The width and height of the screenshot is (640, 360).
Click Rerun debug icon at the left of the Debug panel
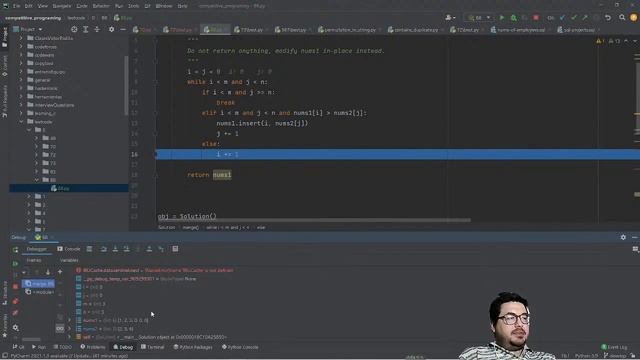[x=15, y=250]
